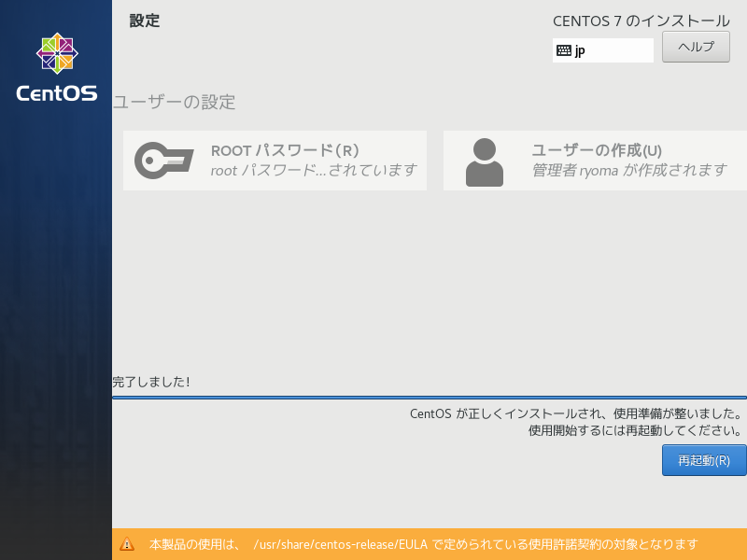
Task: Click the 管理者 ryoma が作成されます text
Action: click(629, 170)
